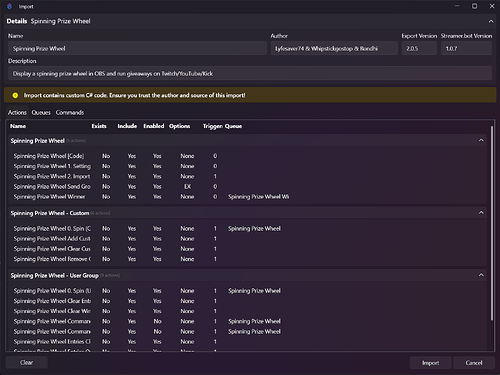500x375 pixels.
Task: Collapse the Details section chevron
Action: [491, 21]
